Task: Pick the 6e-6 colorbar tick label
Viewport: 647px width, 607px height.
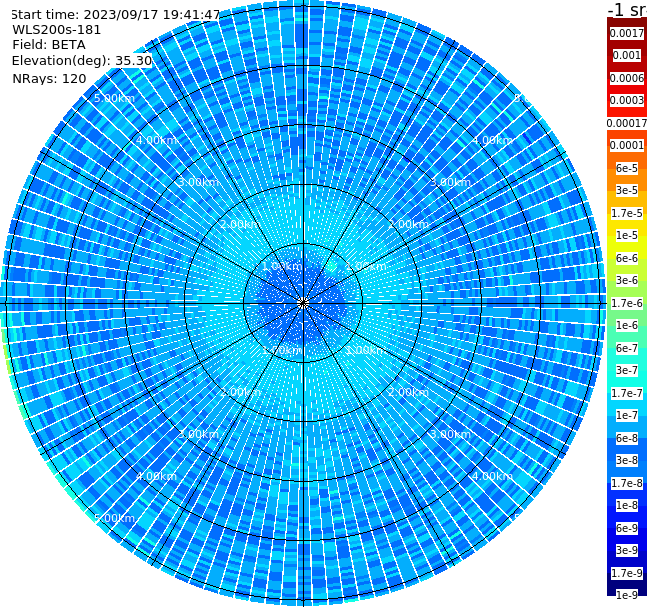Action: (x=626, y=258)
